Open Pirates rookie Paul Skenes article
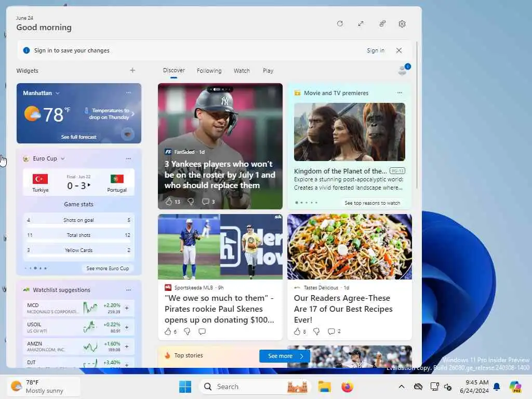532x399 pixels. [x=219, y=309]
